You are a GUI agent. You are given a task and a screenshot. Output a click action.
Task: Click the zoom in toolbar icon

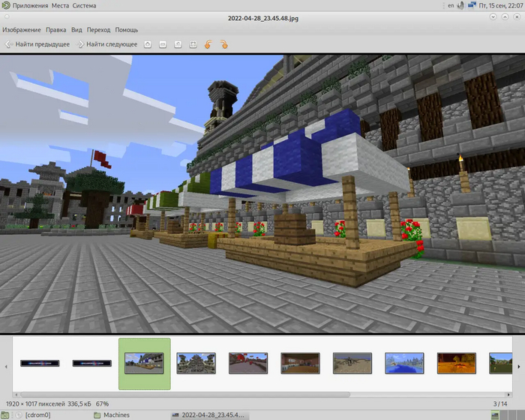click(x=148, y=44)
